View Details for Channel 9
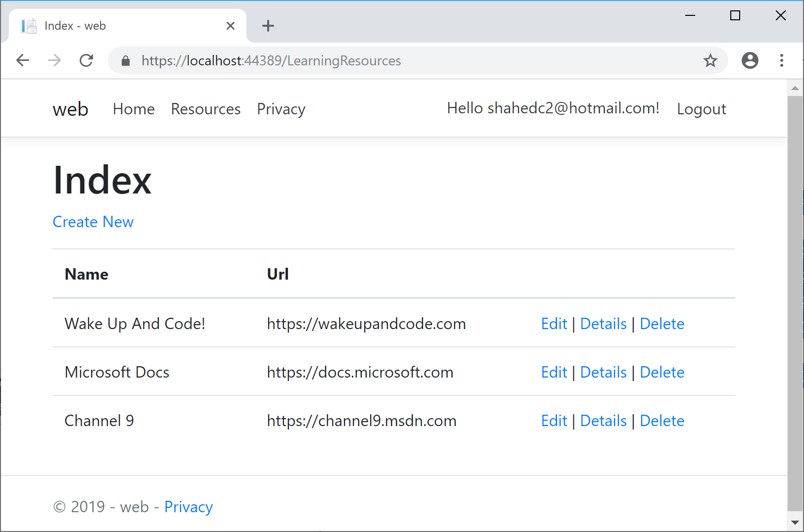 coord(604,421)
